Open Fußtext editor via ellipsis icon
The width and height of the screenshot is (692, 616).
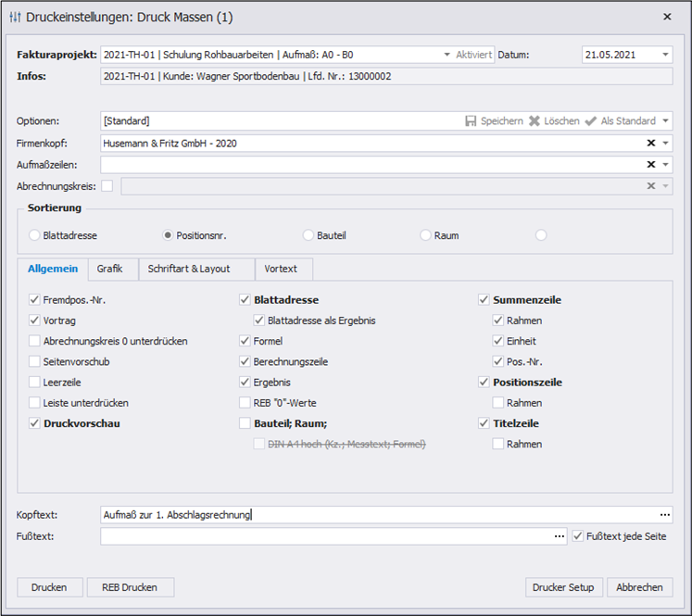click(x=559, y=536)
